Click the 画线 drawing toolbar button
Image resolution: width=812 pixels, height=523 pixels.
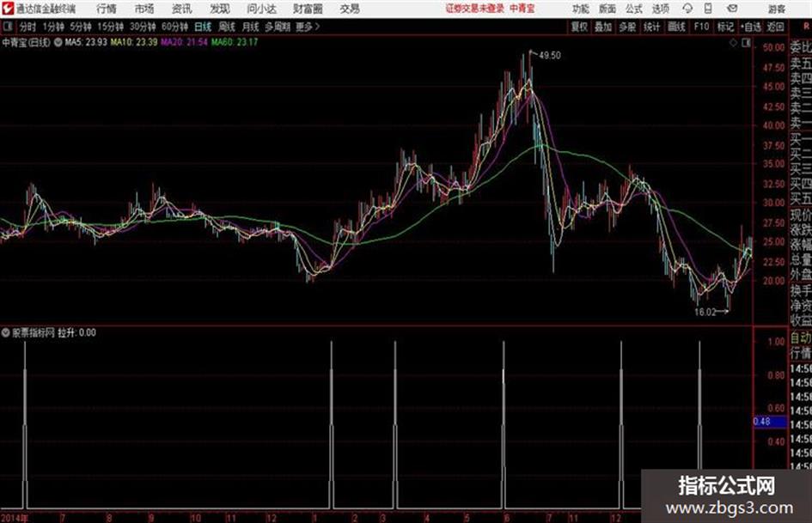(676, 27)
